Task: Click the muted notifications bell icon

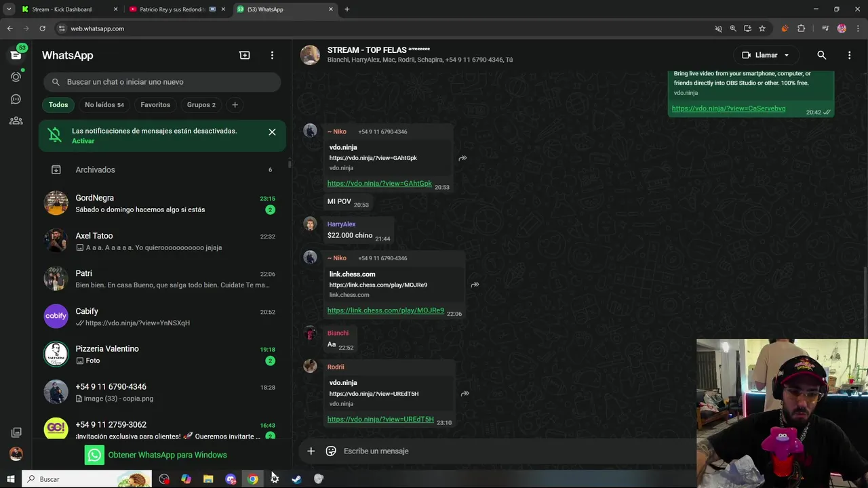Action: click(x=56, y=136)
